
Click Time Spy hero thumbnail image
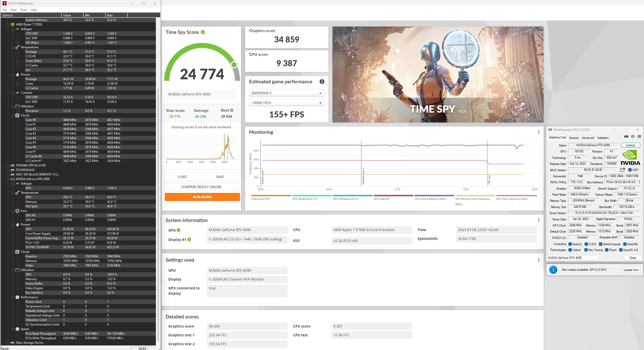click(438, 74)
